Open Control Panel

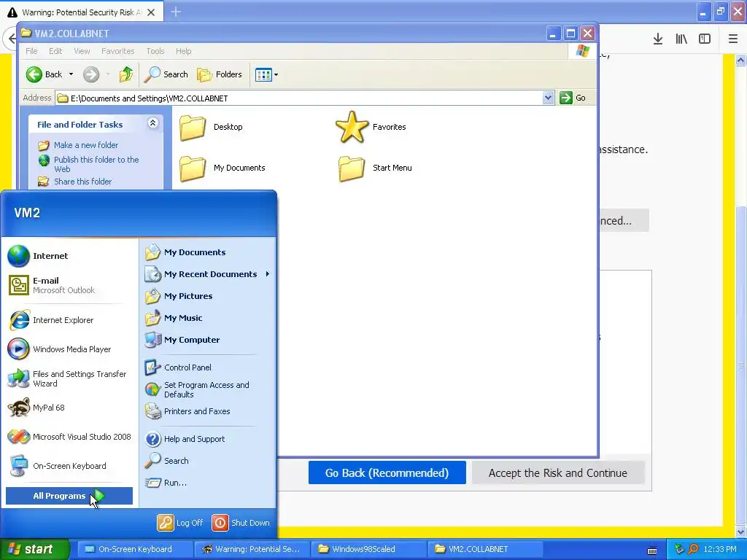point(178,367)
